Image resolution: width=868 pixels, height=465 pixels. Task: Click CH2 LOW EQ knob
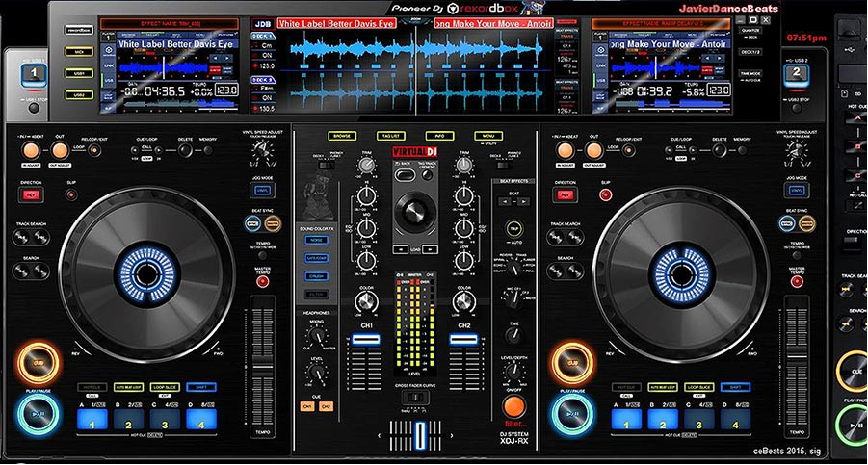coord(464,260)
